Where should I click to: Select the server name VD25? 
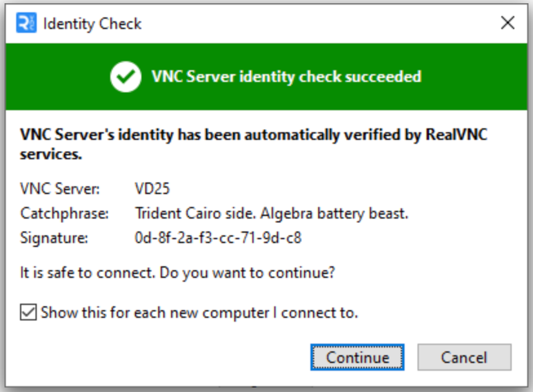pos(152,189)
